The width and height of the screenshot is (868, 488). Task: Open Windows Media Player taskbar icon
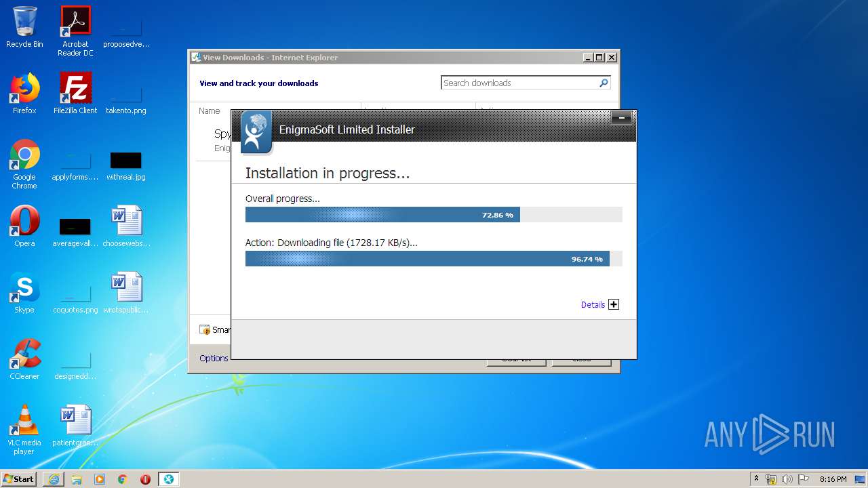(x=100, y=479)
